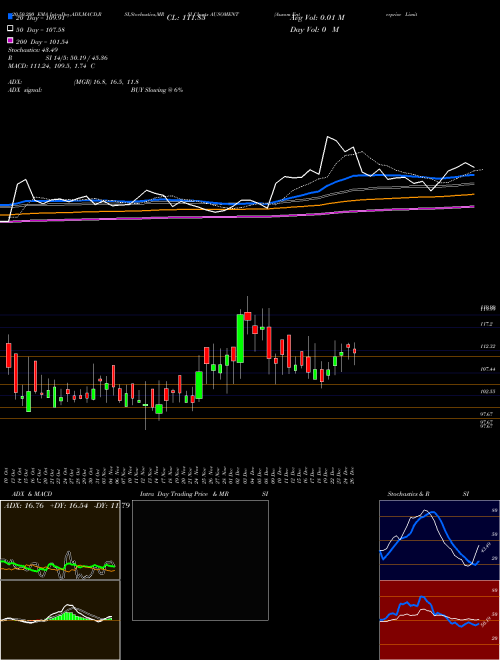Click the white 50 Day EMA legend swatch

coord(10,29)
